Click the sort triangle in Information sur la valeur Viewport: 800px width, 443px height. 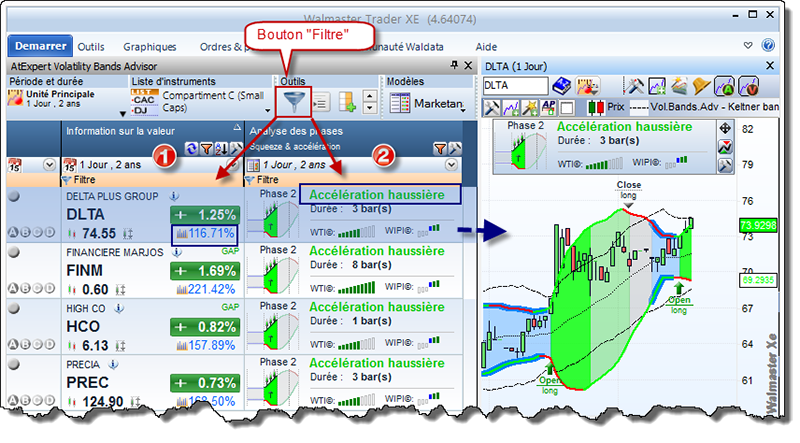[237, 127]
